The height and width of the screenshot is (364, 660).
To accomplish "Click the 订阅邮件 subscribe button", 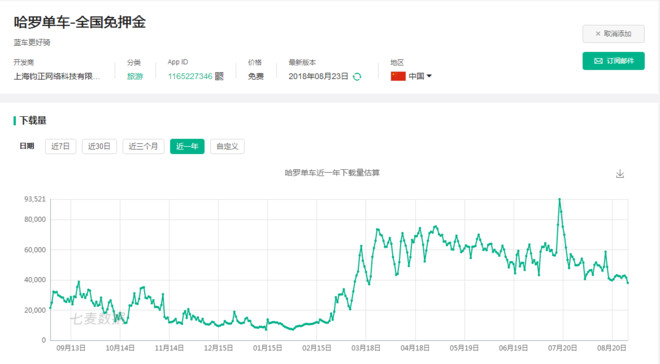I will tap(613, 61).
